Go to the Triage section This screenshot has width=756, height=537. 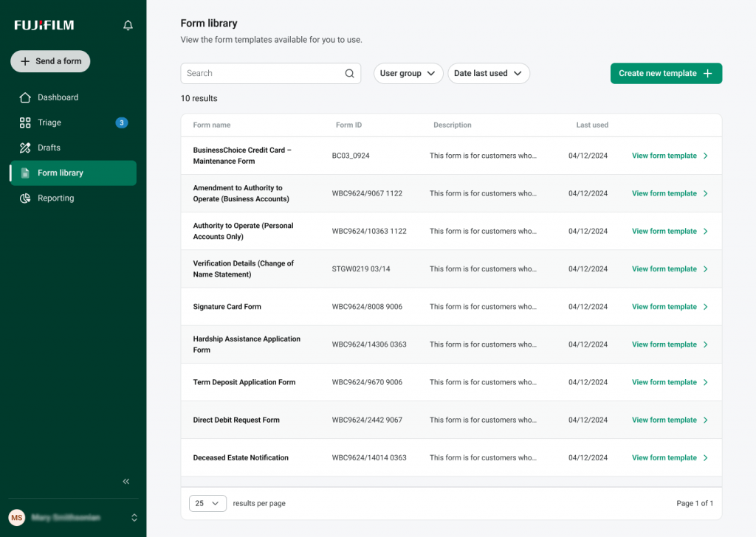51,122
